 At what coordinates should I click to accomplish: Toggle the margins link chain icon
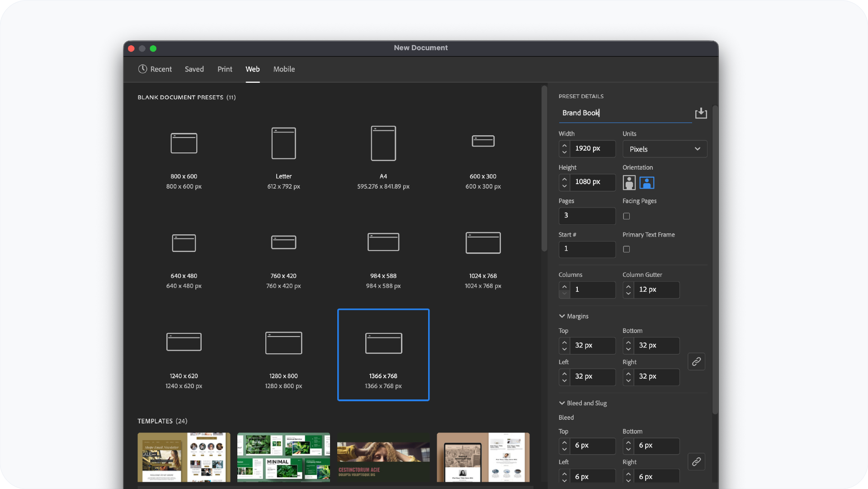tap(696, 361)
